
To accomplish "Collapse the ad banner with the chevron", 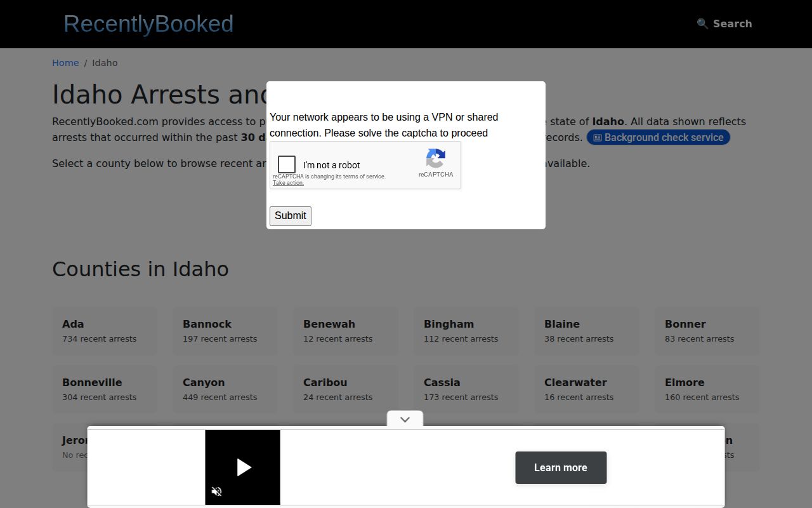I will pos(405,419).
